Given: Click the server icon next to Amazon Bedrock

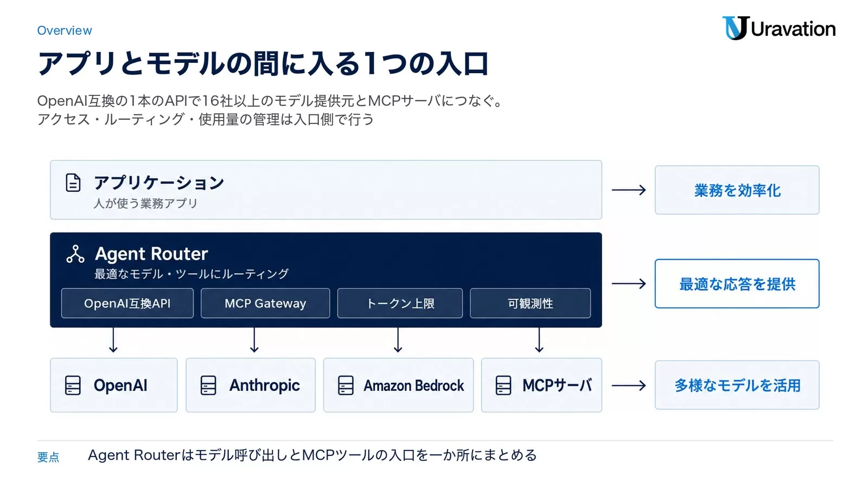Looking at the screenshot, I should coord(346,385).
